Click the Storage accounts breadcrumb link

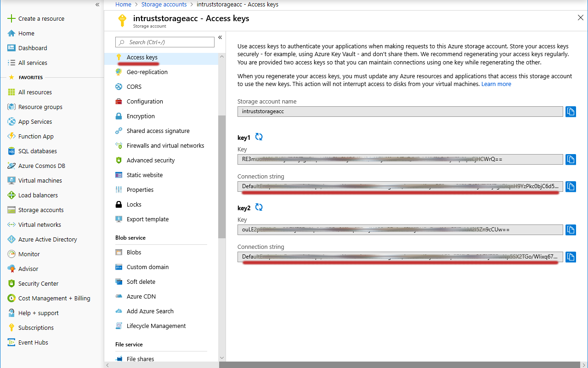click(164, 5)
